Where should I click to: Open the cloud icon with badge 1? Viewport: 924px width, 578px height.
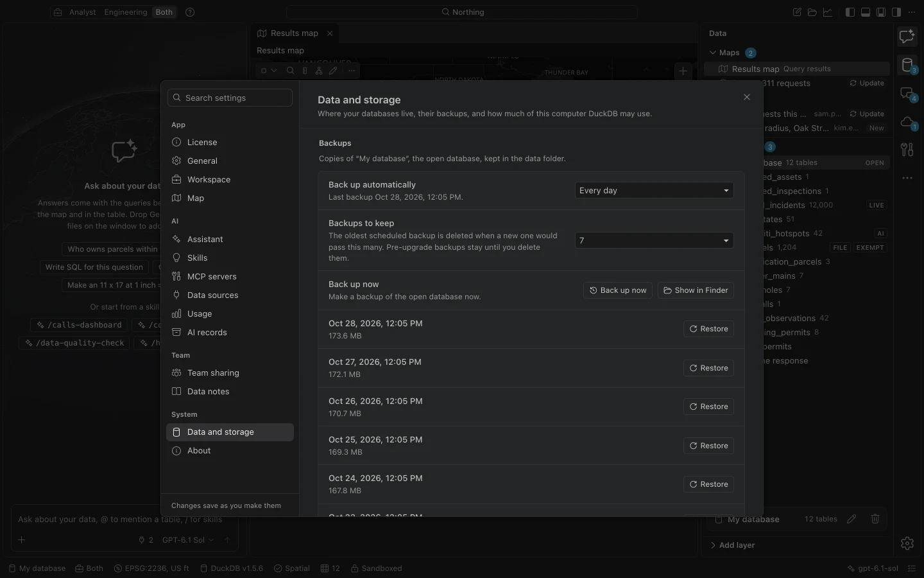click(x=907, y=122)
